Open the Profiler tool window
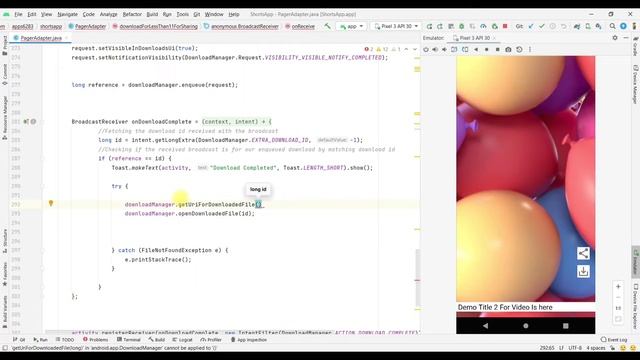Screen dimensions: 640x360 pos(211,340)
